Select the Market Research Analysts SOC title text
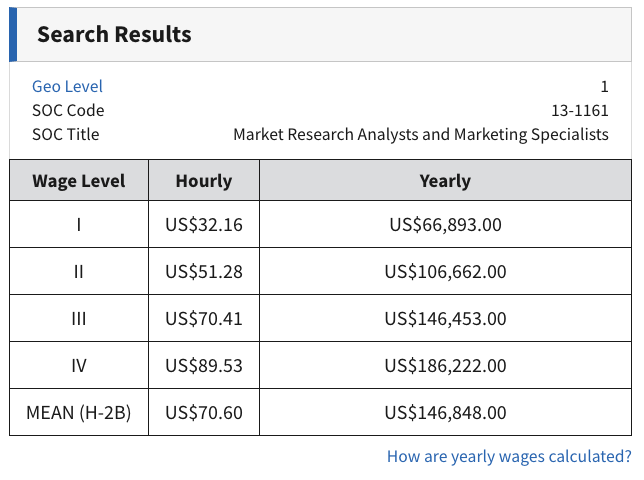The image size is (644, 480). pos(420,134)
